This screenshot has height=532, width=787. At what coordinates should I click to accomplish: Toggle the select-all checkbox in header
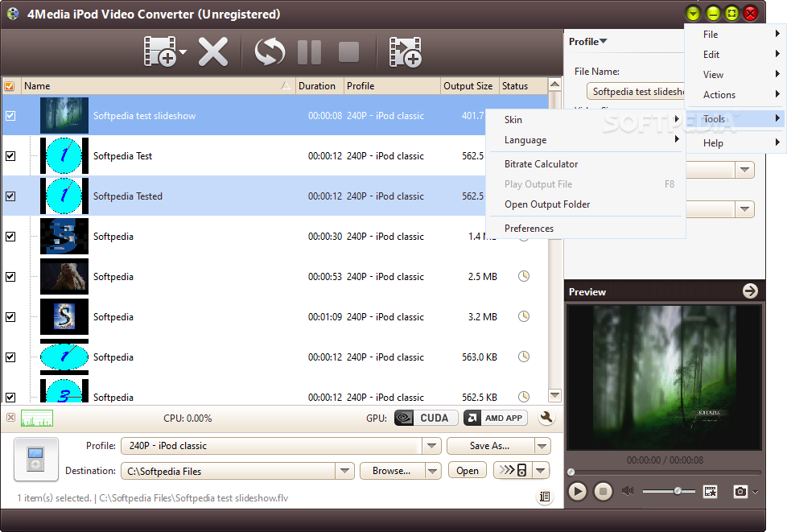10,86
